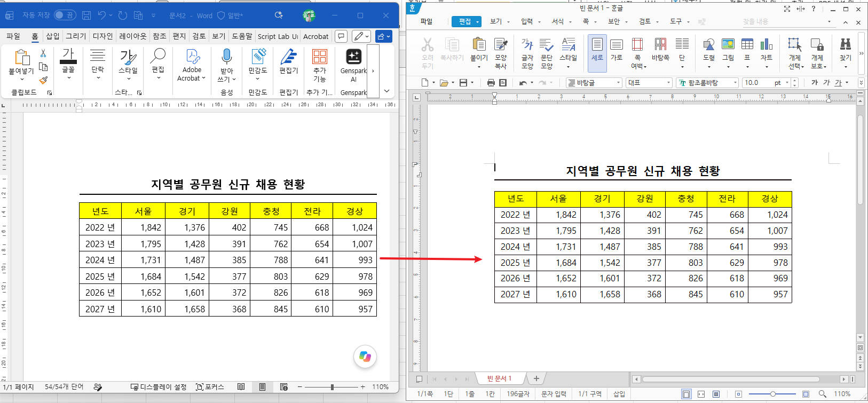
Task: Expand the 붙여넣기 paste dropdown in Word
Action: tap(21, 79)
